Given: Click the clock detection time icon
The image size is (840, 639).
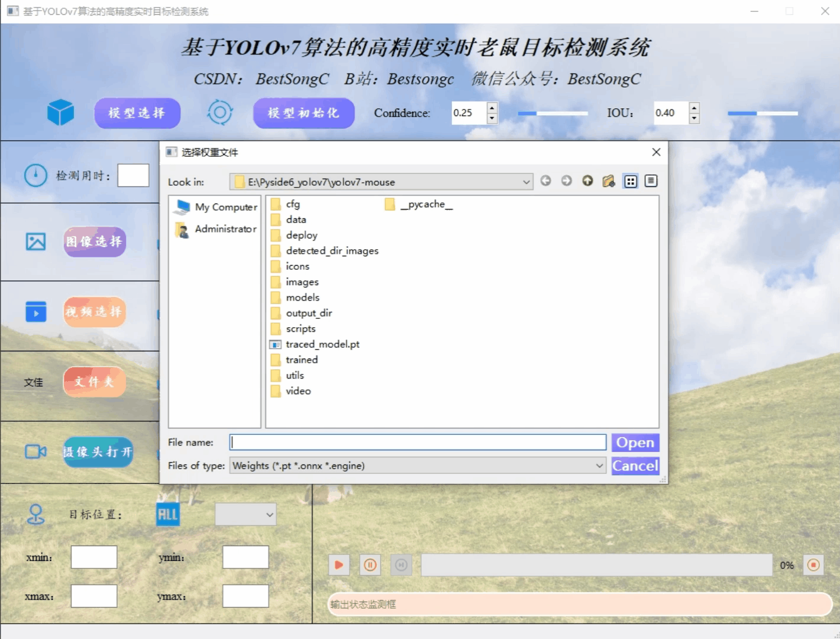Looking at the screenshot, I should (x=35, y=175).
